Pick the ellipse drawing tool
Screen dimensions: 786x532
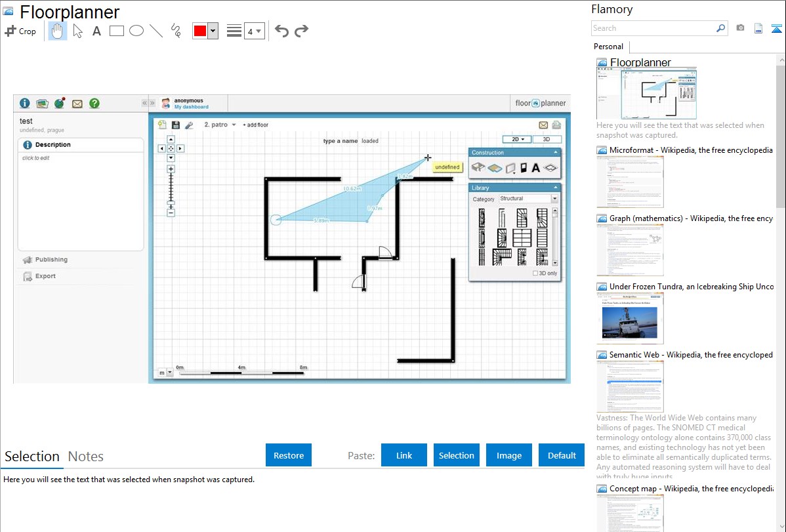pyautogui.click(x=136, y=31)
